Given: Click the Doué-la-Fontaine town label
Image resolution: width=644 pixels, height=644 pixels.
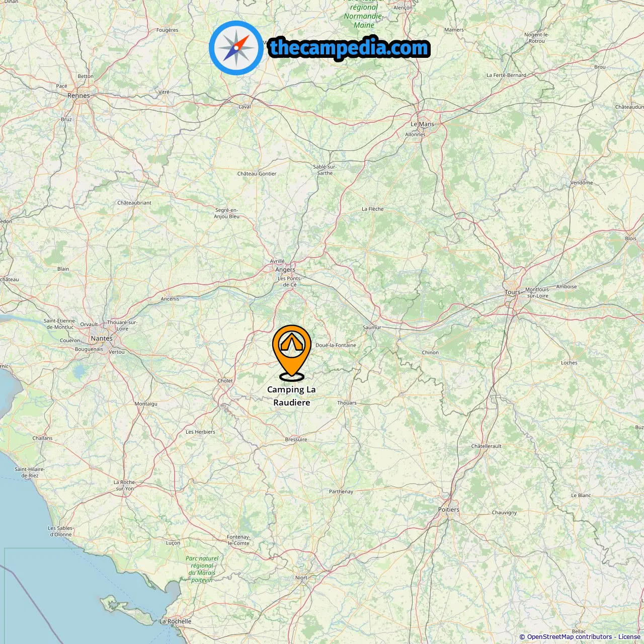Looking at the screenshot, I should (336, 345).
